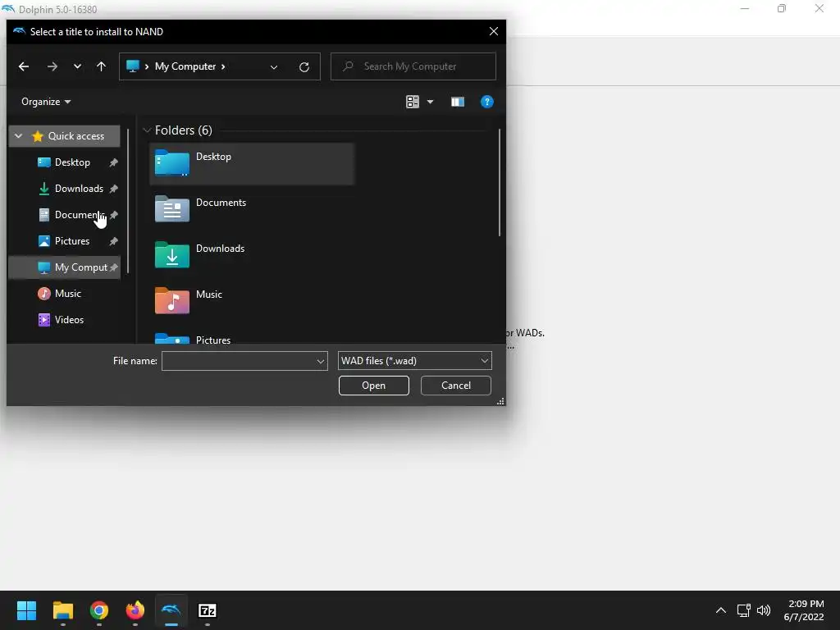Viewport: 840px width, 630px height.
Task: Open recent locations dropdown chevron
Action: [78, 66]
